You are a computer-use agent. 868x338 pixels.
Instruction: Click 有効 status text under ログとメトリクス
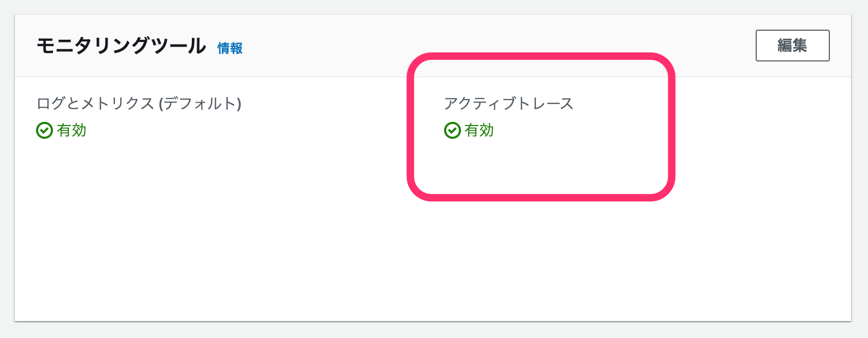pyautogui.click(x=72, y=130)
